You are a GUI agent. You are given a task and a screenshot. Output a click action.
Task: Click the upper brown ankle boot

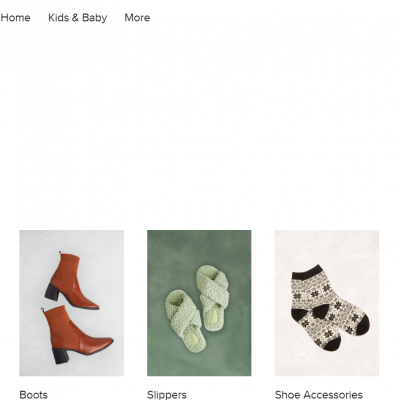[x=72, y=282]
